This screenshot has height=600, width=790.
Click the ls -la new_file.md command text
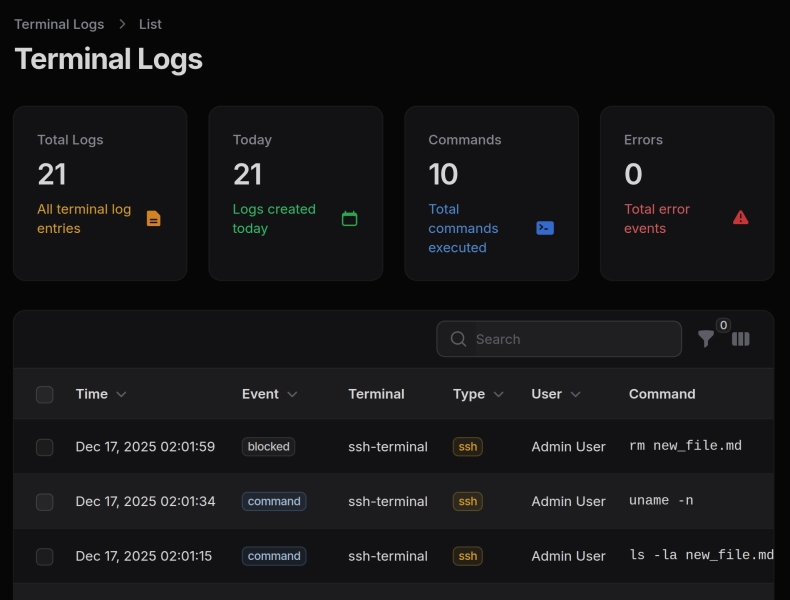click(701, 555)
